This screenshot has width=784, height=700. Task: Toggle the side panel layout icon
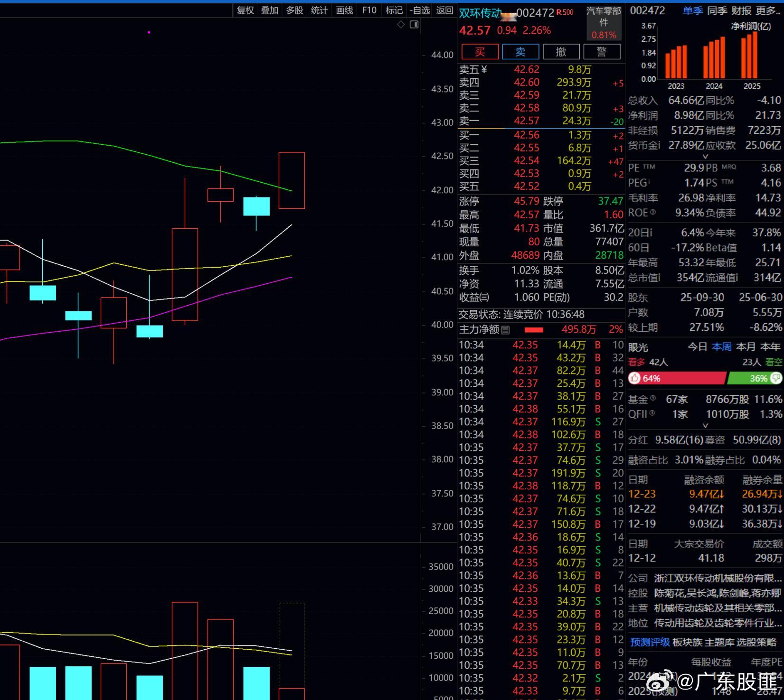tap(414, 24)
